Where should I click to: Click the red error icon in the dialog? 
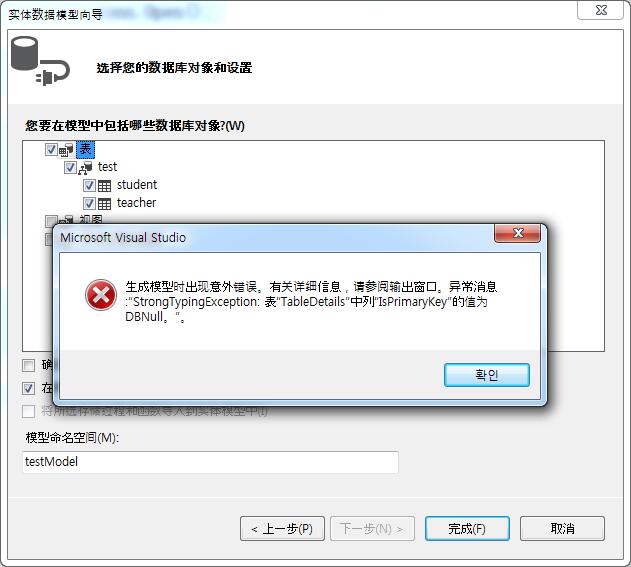coord(101,295)
